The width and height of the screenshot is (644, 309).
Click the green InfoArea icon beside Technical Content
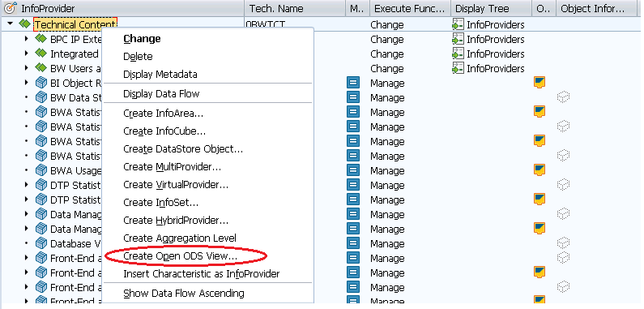pos(25,24)
